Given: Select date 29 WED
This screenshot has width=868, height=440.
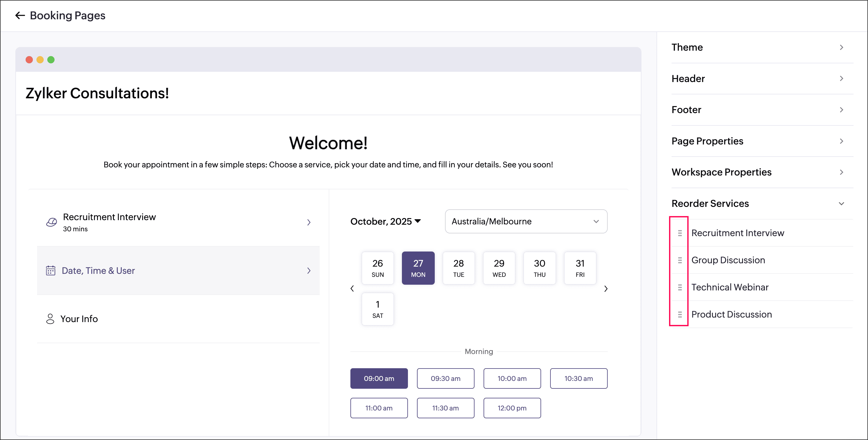Looking at the screenshot, I should (499, 268).
